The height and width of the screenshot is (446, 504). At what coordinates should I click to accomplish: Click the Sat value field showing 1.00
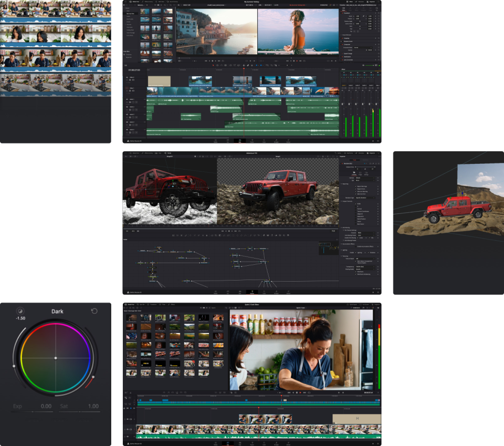[x=93, y=406]
